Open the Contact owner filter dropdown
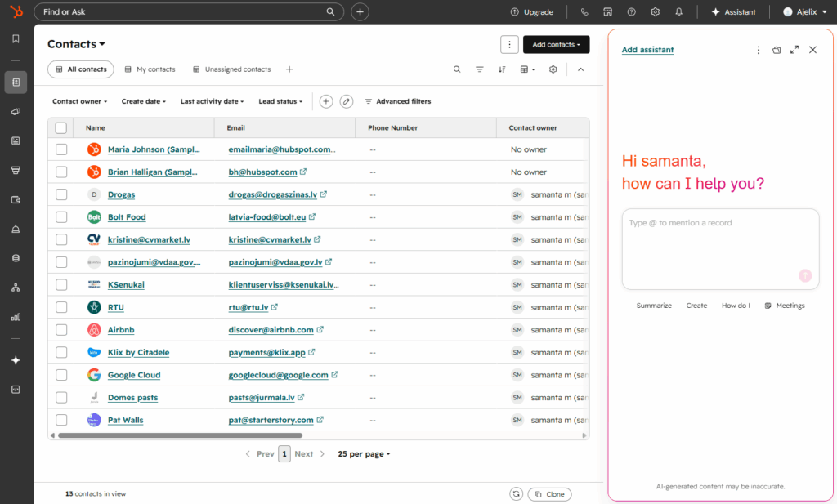837x504 pixels. point(79,101)
